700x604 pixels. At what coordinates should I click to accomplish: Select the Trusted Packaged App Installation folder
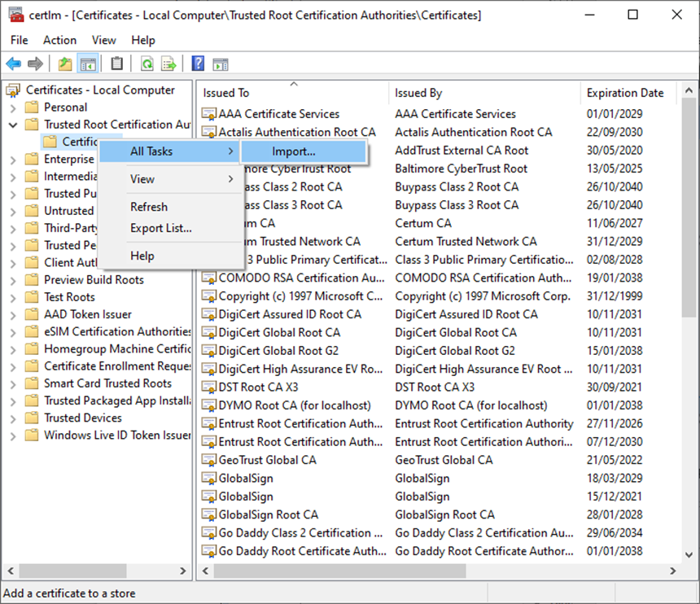[x=117, y=400]
